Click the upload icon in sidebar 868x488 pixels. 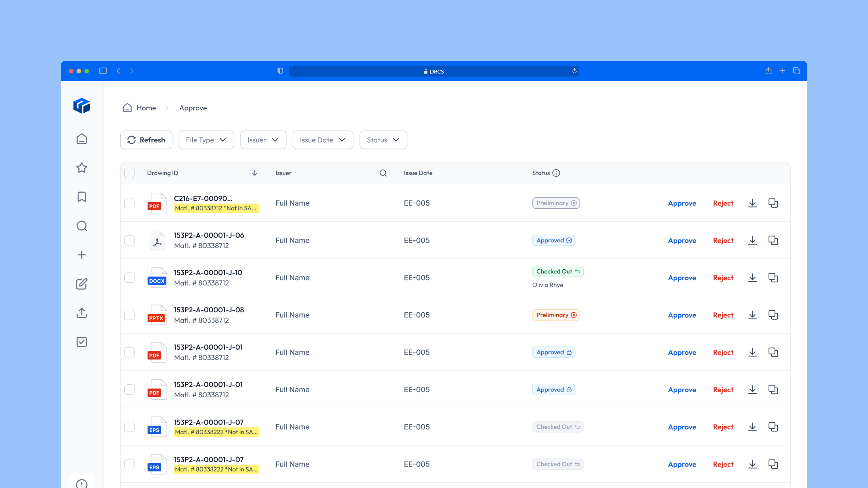coord(82,313)
